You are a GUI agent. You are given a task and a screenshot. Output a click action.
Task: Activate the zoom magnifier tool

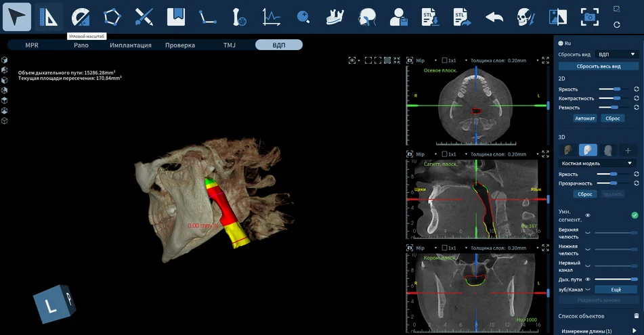click(303, 17)
